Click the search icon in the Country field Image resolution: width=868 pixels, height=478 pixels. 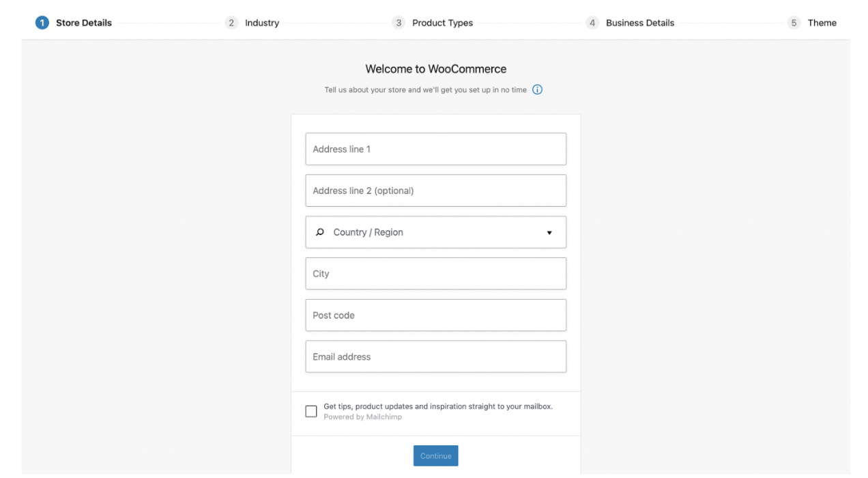319,232
